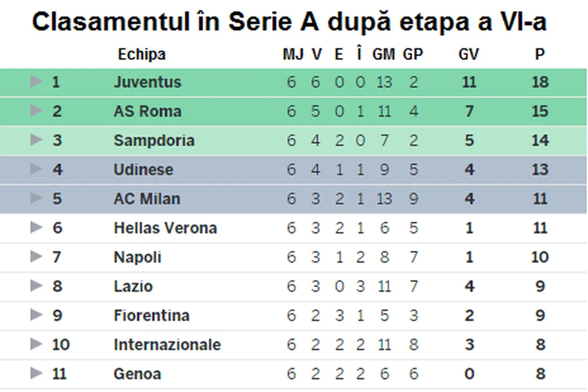Viewport: 588px width, 392px height.
Task: Click the Internazionale team name
Action: point(167,344)
